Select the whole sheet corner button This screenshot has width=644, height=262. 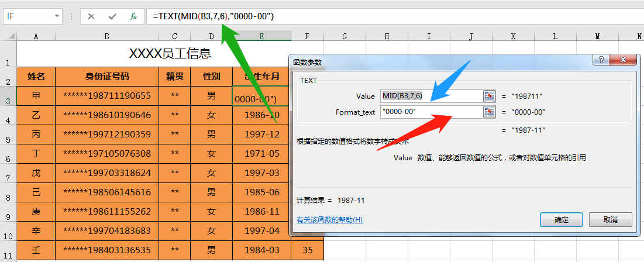tap(8, 36)
